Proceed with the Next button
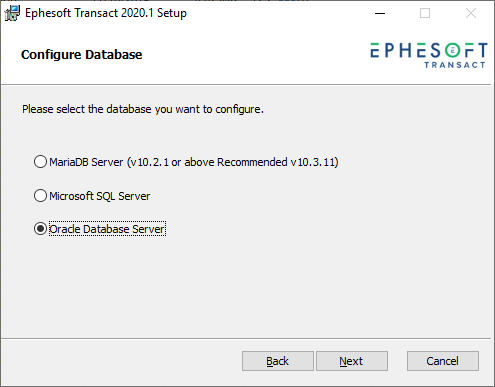Screen dimensions: 495x387 pyautogui.click(x=352, y=361)
